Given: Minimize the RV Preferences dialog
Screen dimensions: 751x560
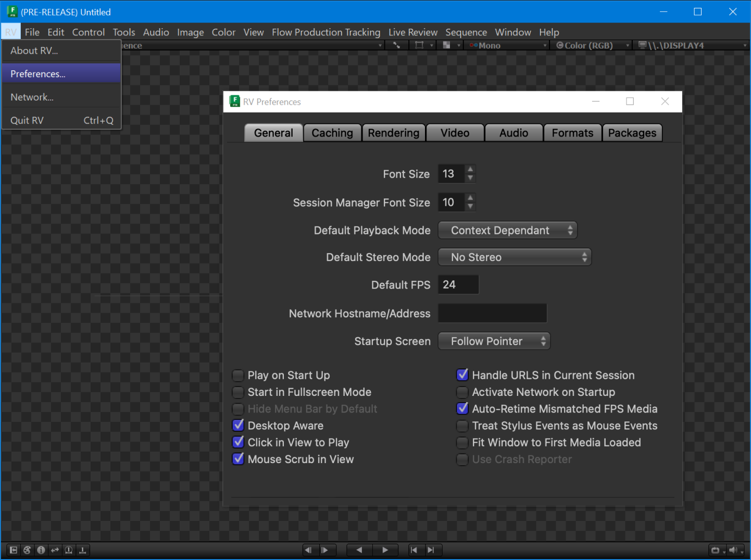Looking at the screenshot, I should 596,102.
